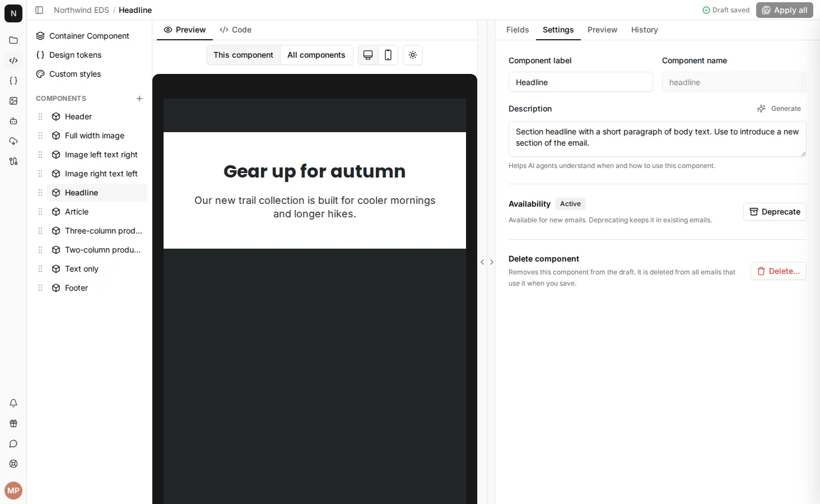Select the All components view

tap(316, 55)
